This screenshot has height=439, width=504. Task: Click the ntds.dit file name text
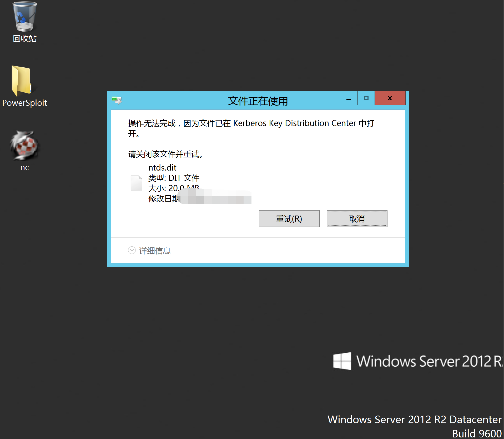(162, 168)
